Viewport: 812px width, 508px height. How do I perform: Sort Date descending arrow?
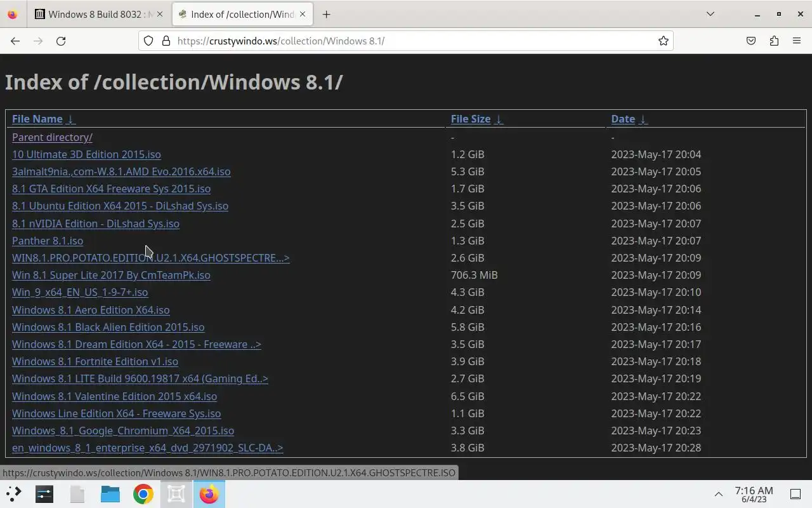pyautogui.click(x=643, y=119)
